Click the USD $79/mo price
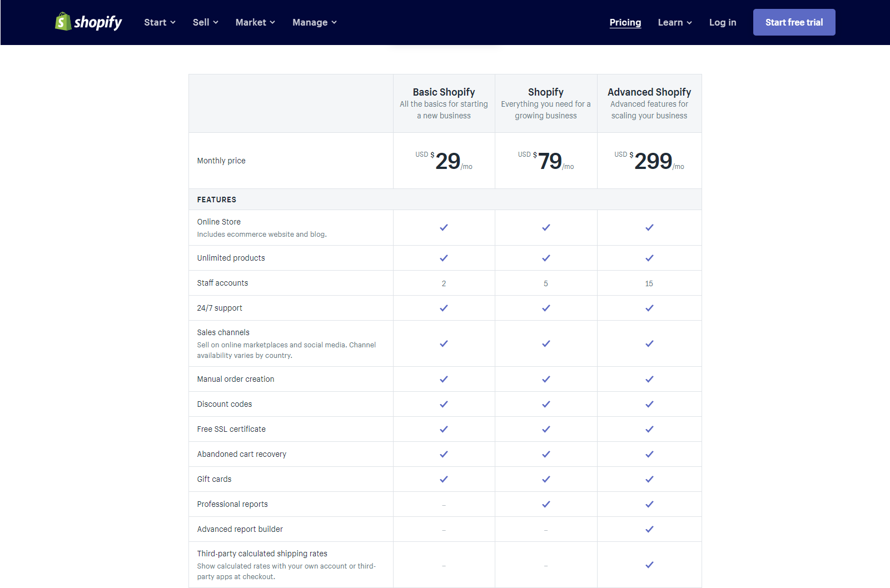This screenshot has height=588, width=890. (x=546, y=161)
